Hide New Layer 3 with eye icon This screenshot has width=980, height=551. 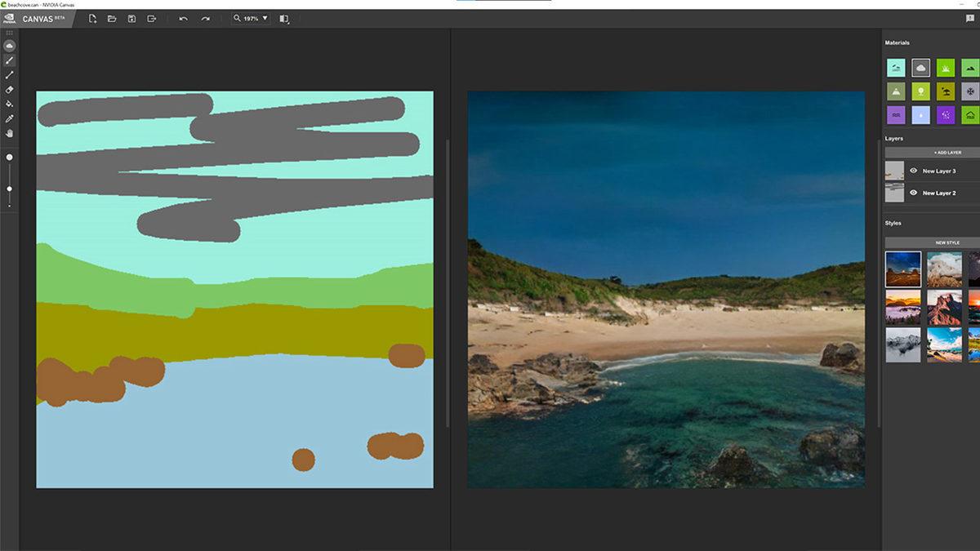coord(913,171)
